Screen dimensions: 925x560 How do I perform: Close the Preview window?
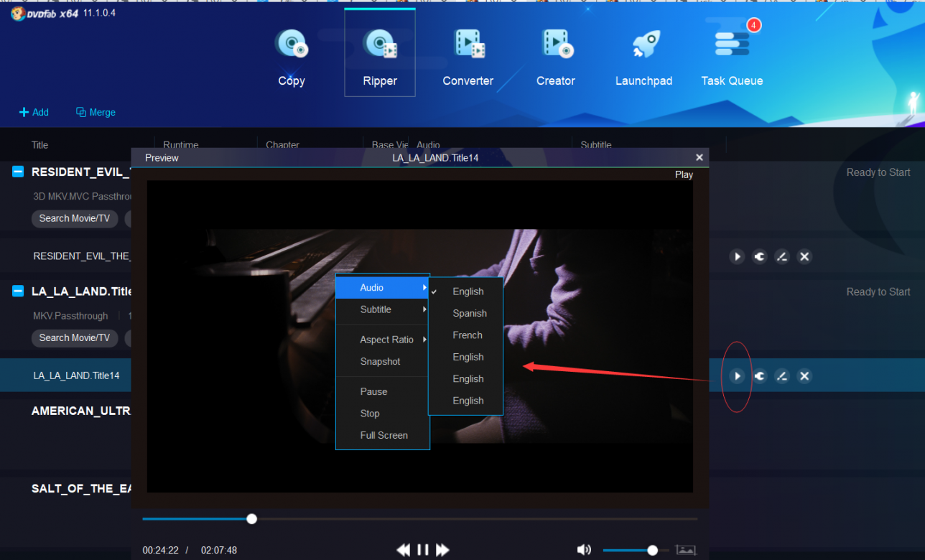tap(699, 157)
